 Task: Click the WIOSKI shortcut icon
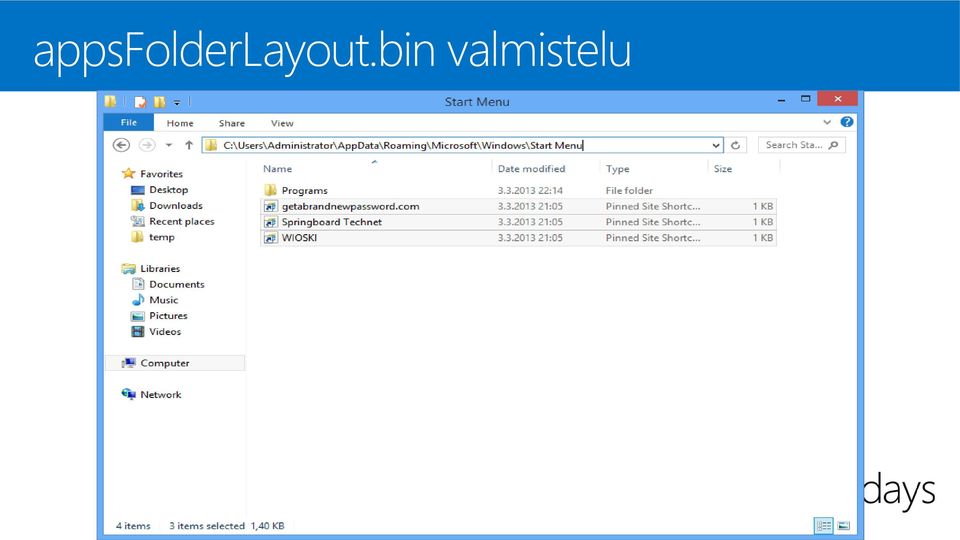click(271, 238)
